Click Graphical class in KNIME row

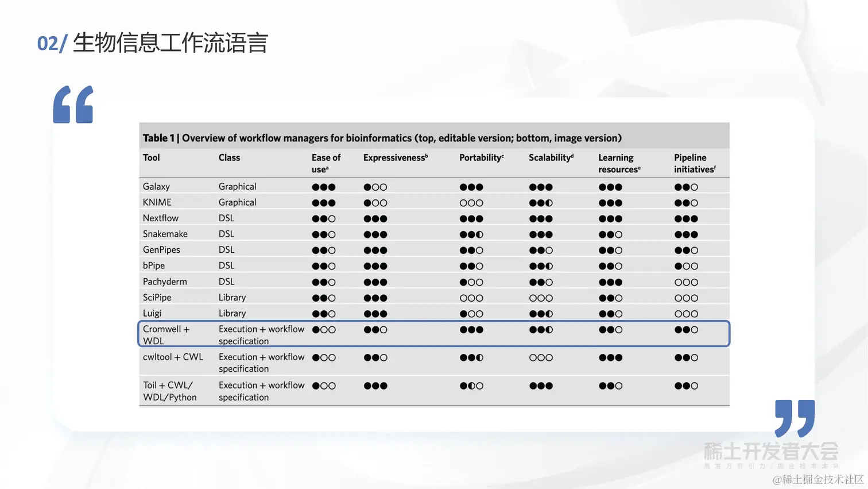click(238, 202)
